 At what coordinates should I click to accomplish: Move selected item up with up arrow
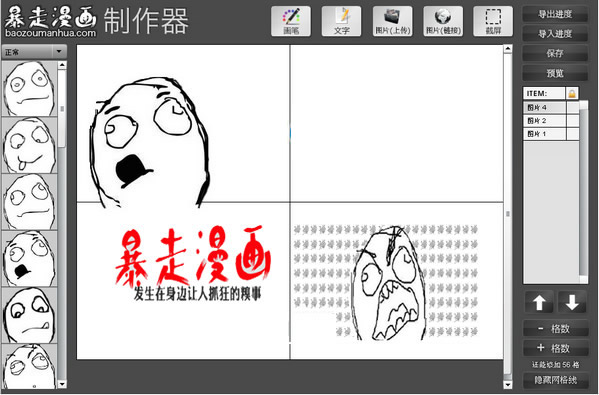(x=539, y=302)
